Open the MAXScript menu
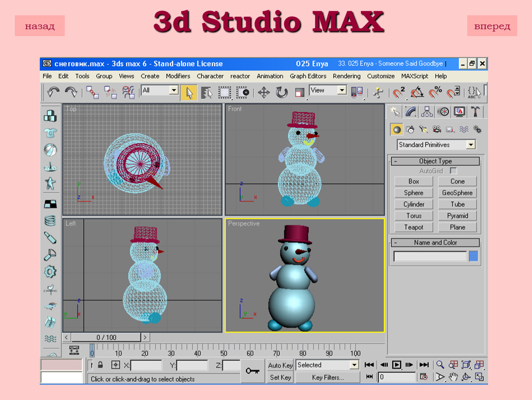 pyautogui.click(x=414, y=76)
